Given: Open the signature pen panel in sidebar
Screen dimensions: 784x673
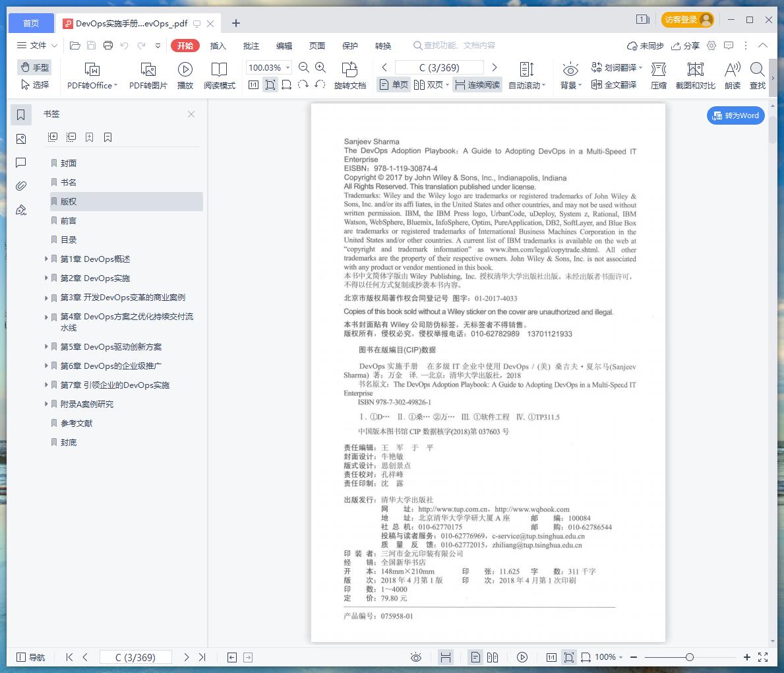Looking at the screenshot, I should (x=21, y=210).
